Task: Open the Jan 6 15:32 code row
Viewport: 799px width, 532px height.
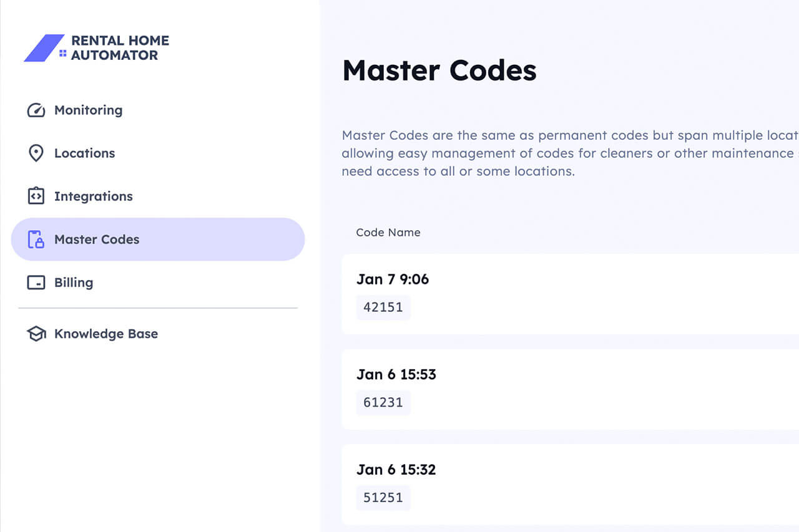Action: pyautogui.click(x=396, y=470)
